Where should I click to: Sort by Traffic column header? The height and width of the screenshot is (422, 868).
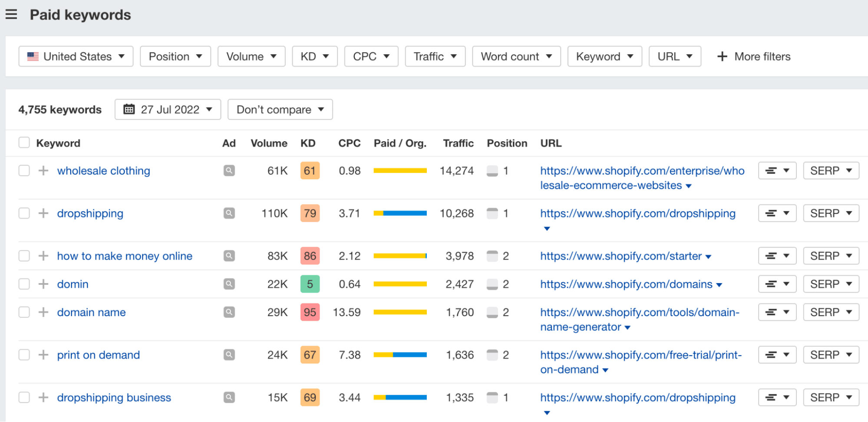click(x=458, y=143)
